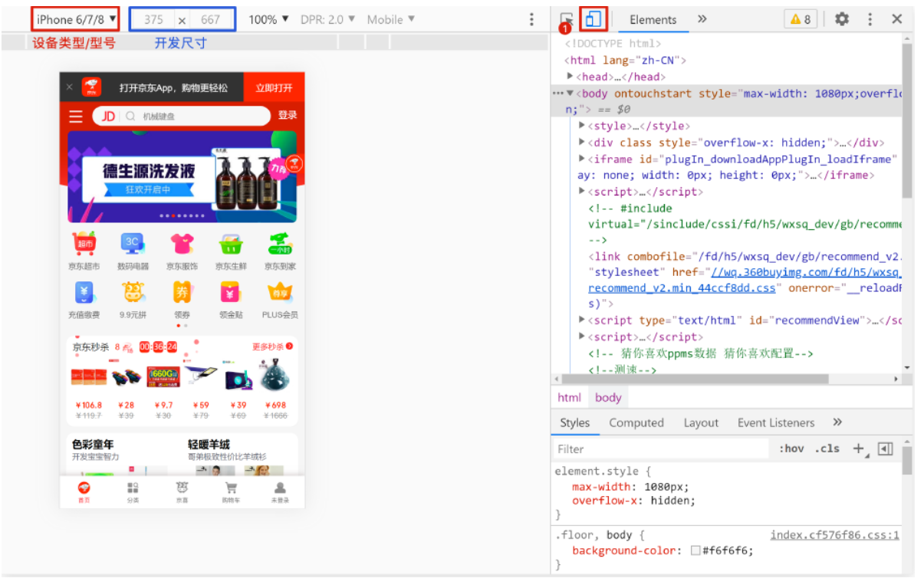Click the Elements panel vertical scrollbar

(907, 123)
